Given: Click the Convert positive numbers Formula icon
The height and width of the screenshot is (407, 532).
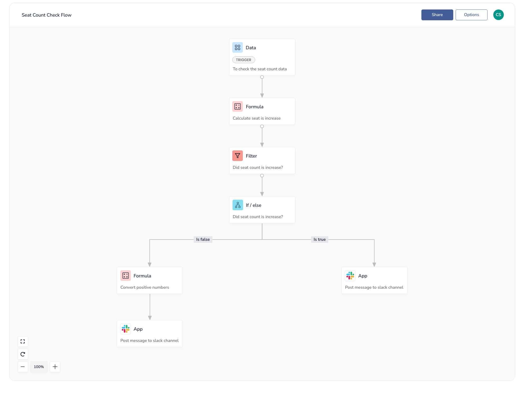Looking at the screenshot, I should (125, 276).
